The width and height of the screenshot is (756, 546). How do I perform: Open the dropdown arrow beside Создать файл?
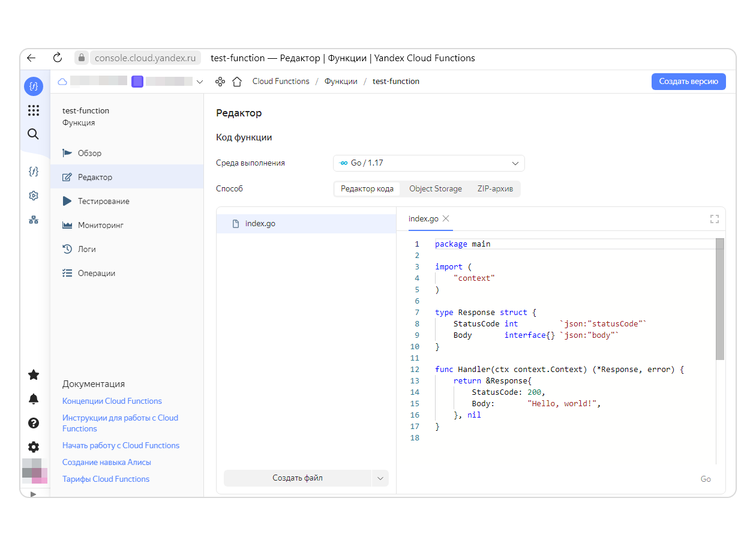pos(380,478)
